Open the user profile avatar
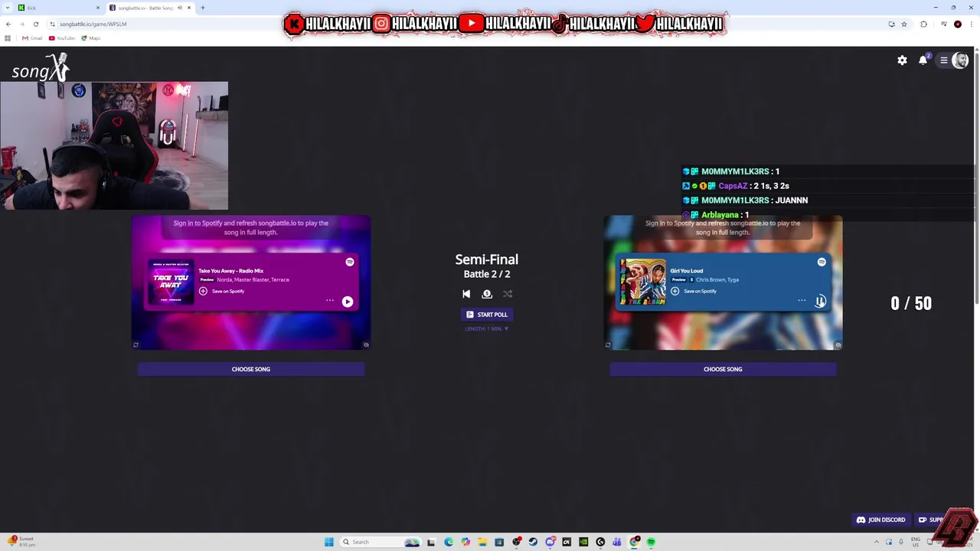 960,60
